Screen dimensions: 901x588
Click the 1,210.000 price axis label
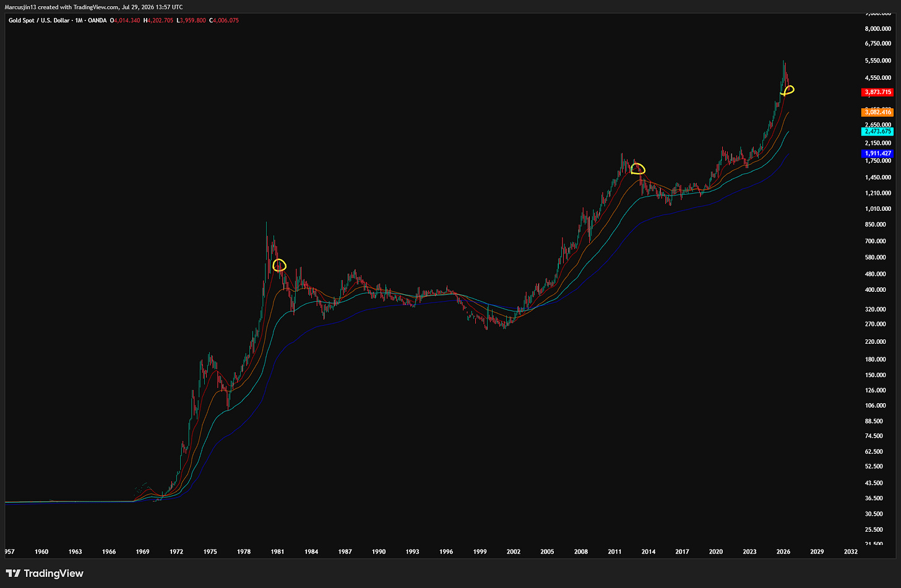tap(878, 194)
